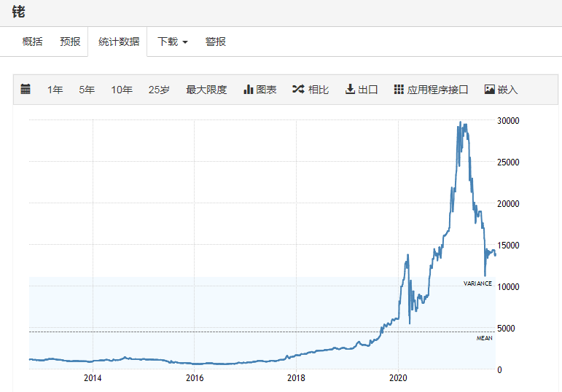The width and height of the screenshot is (562, 392).
Task: Click the MEAN dashed line label
Action: click(485, 338)
